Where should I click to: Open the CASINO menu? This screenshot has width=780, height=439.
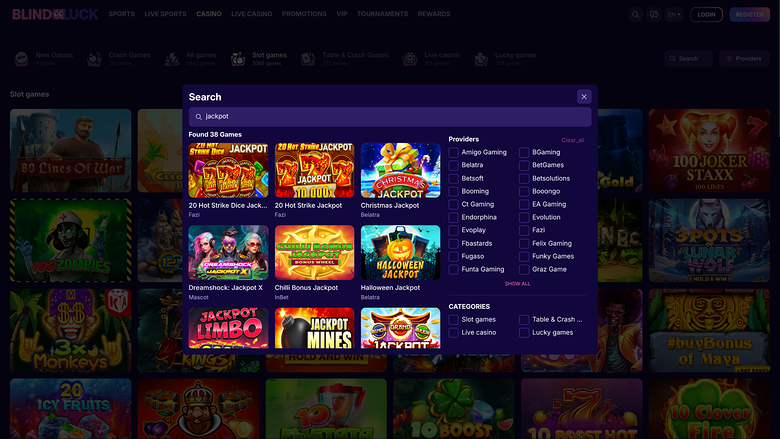209,14
